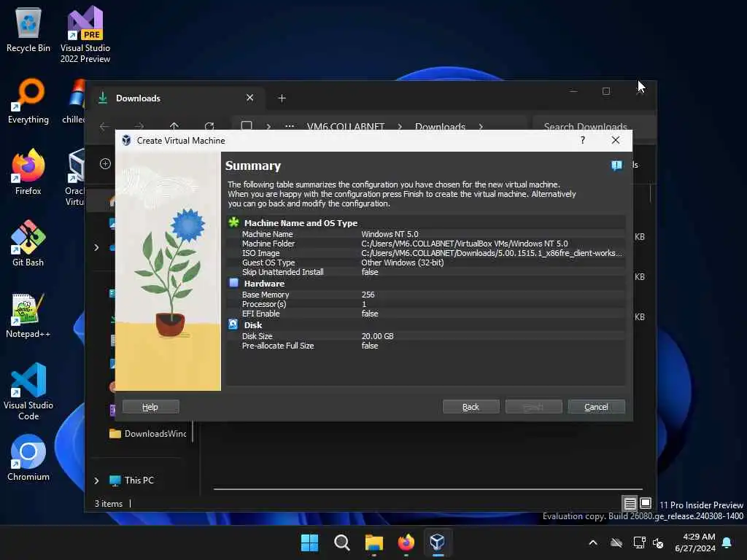Click the wizard help question mark button

(x=583, y=140)
